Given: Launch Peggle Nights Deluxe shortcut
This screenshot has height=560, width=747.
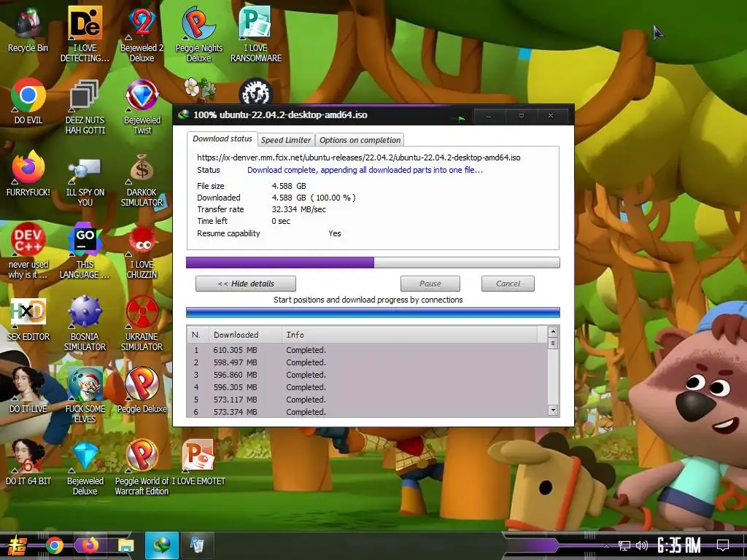Looking at the screenshot, I should pos(198,34).
